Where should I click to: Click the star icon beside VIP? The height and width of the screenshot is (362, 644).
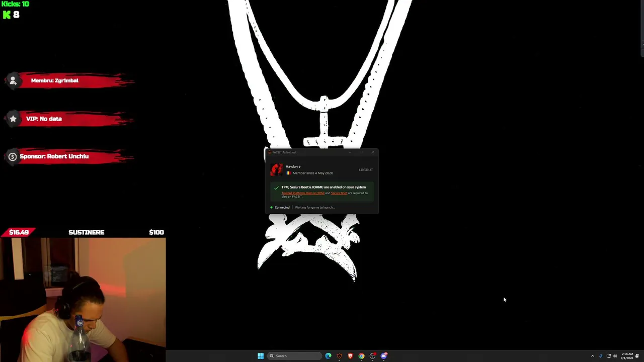pyautogui.click(x=13, y=119)
